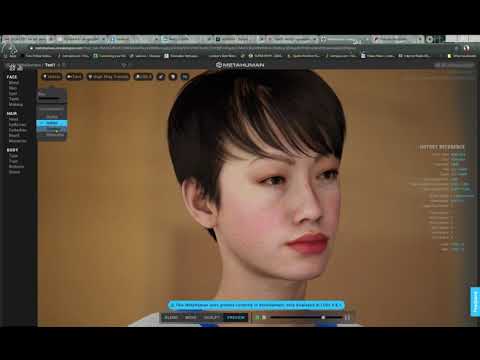Open the blue Feedback side button

click(x=475, y=302)
